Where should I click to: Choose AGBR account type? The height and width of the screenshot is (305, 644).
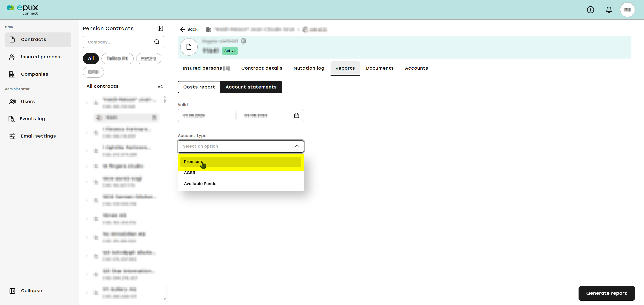pos(241,173)
